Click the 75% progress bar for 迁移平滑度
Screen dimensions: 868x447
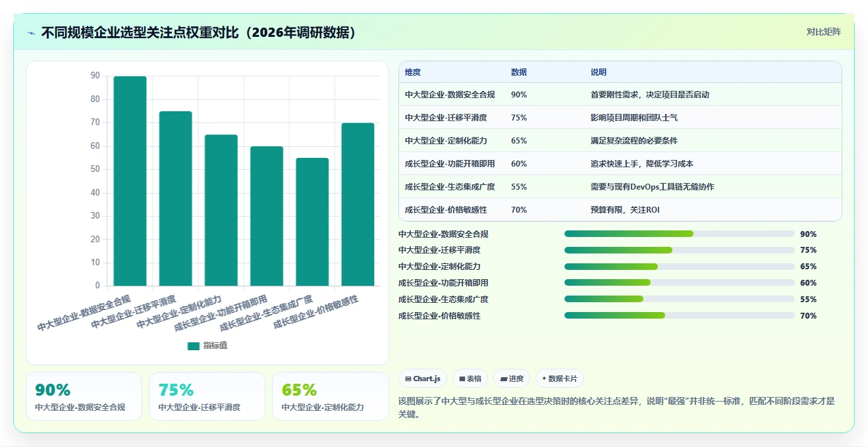coord(680,250)
